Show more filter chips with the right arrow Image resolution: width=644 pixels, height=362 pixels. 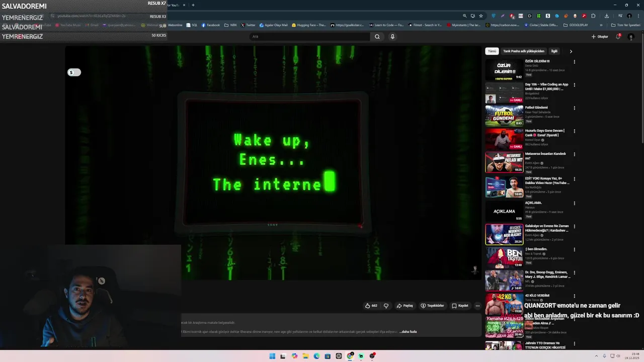[571, 51]
